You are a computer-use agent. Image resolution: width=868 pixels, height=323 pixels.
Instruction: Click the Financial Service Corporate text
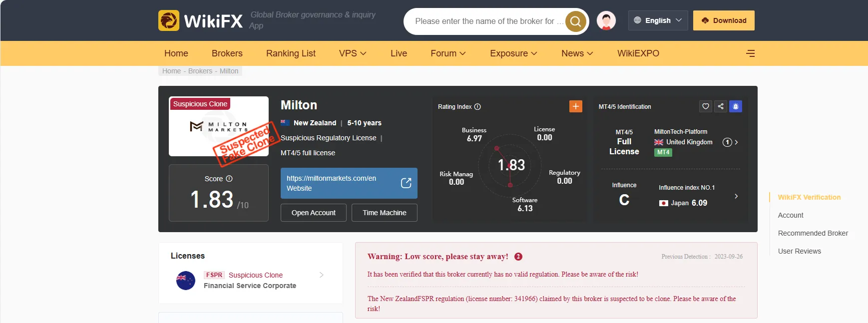250,286
